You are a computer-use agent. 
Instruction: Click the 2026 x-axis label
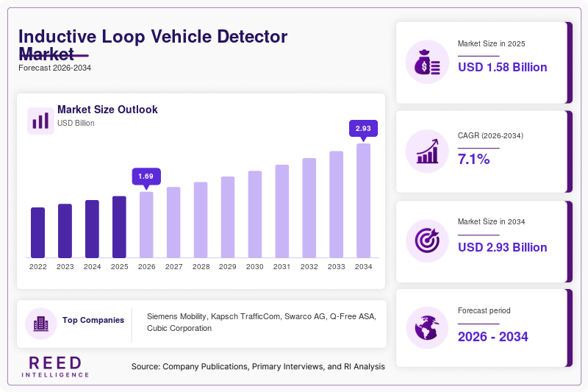pyautogui.click(x=146, y=267)
